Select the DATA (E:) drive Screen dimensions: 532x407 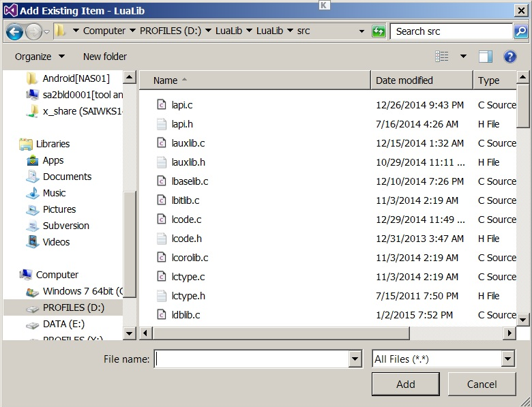point(55,325)
